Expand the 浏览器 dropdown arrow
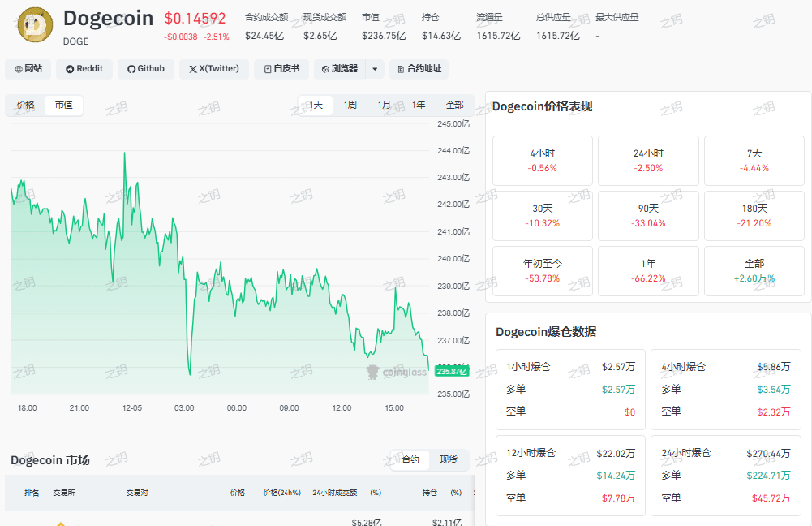Image resolution: width=812 pixels, height=526 pixels. [375, 69]
